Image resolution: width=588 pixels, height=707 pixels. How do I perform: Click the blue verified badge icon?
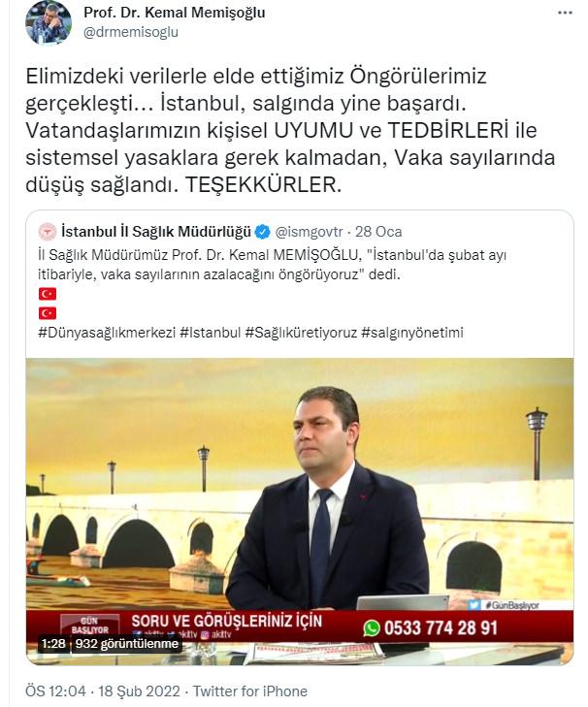(263, 232)
